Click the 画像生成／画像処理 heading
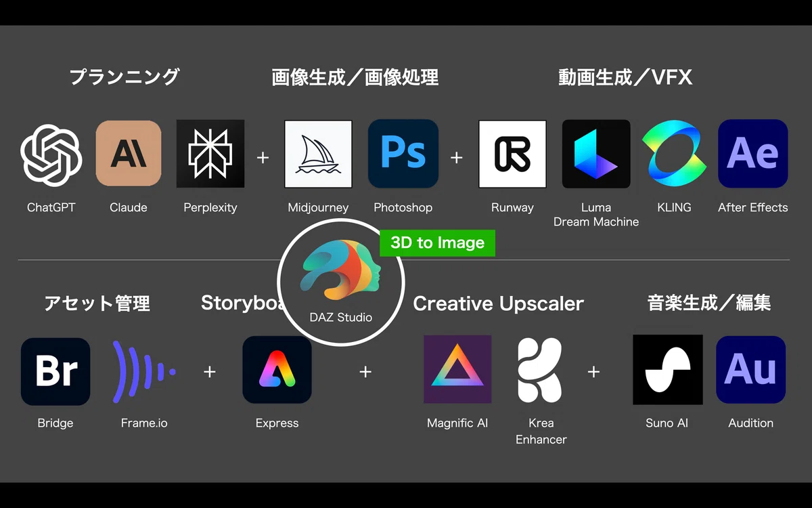The image size is (812, 508). (x=355, y=77)
